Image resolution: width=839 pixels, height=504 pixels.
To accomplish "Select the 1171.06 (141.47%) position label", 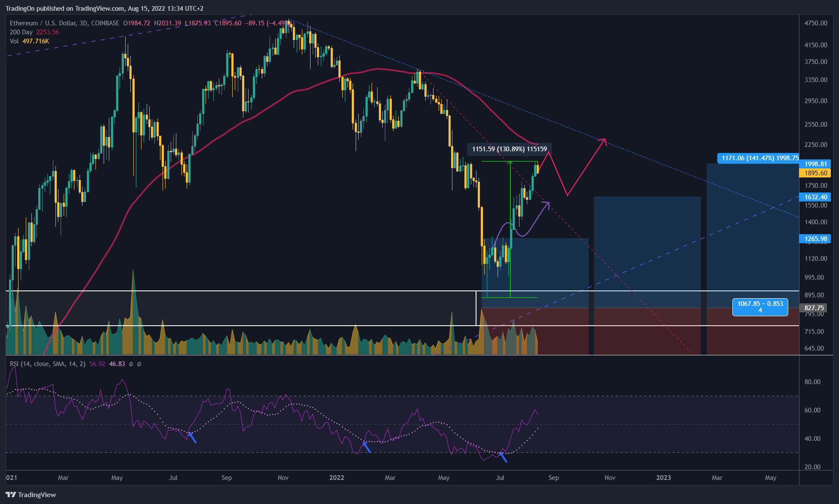I will click(x=758, y=158).
